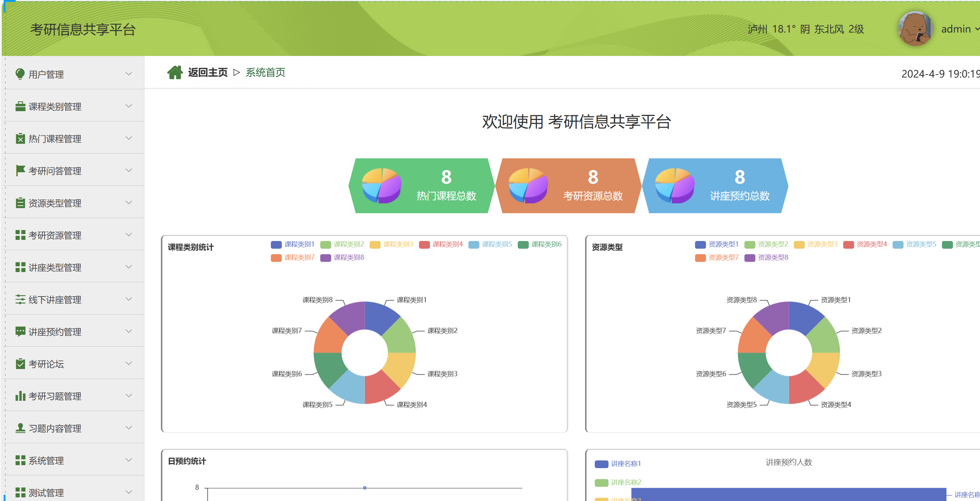980x501 pixels.
Task: Click the green home icon in breadcrumb
Action: [175, 72]
